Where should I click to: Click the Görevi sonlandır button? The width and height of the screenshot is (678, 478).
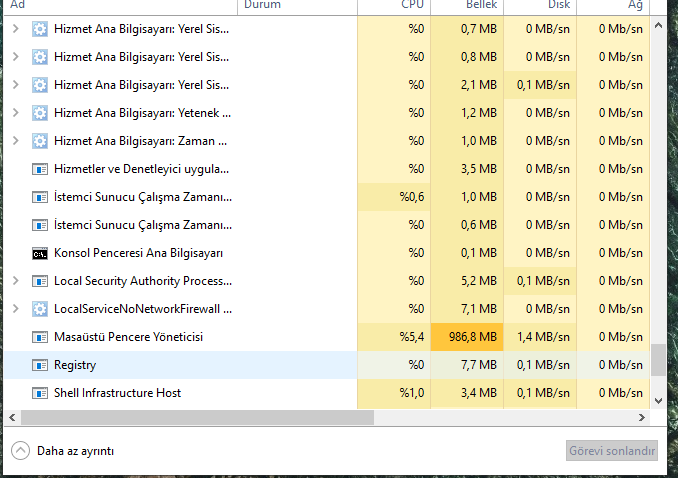pyautogui.click(x=612, y=451)
